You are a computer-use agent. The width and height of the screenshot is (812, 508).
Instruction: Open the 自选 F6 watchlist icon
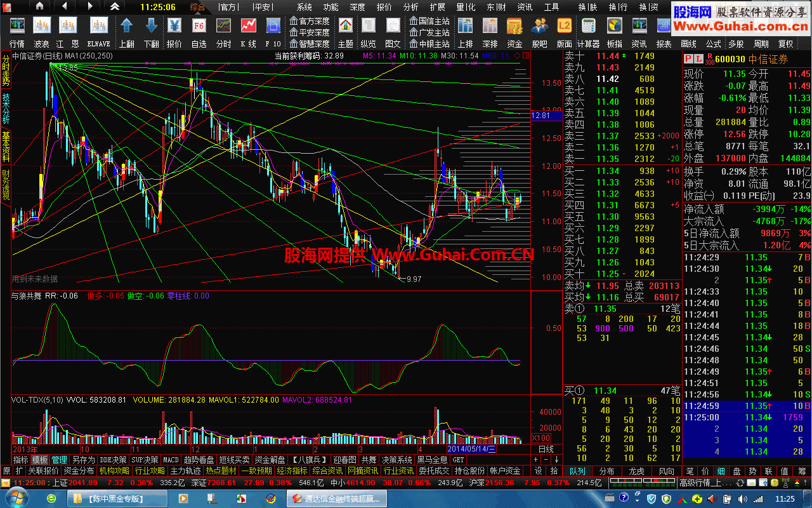click(199, 25)
